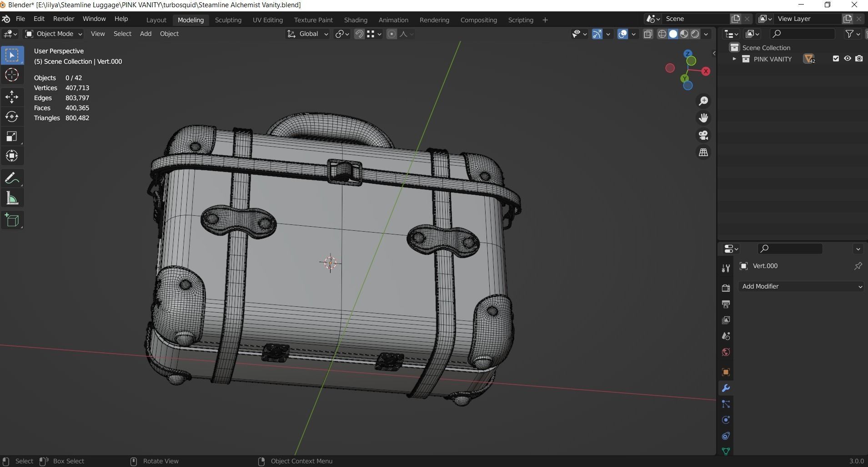Click the outliner search field

[x=802, y=34]
